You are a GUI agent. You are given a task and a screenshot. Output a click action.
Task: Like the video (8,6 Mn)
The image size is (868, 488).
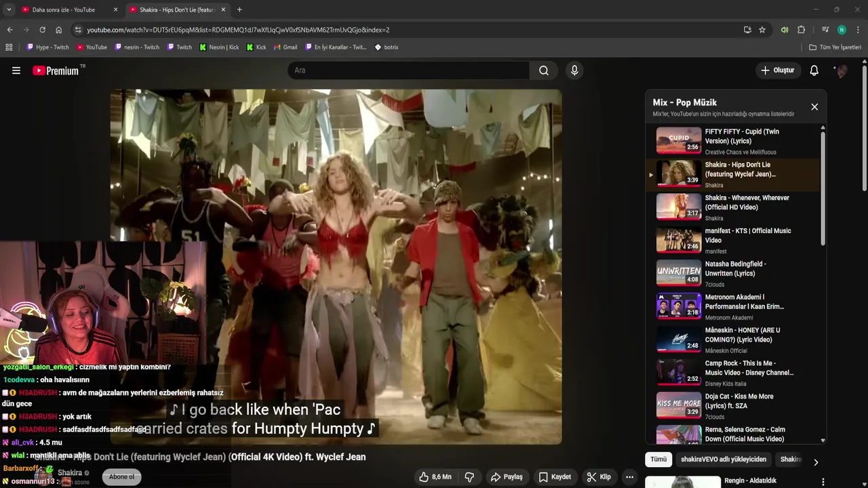click(435, 477)
